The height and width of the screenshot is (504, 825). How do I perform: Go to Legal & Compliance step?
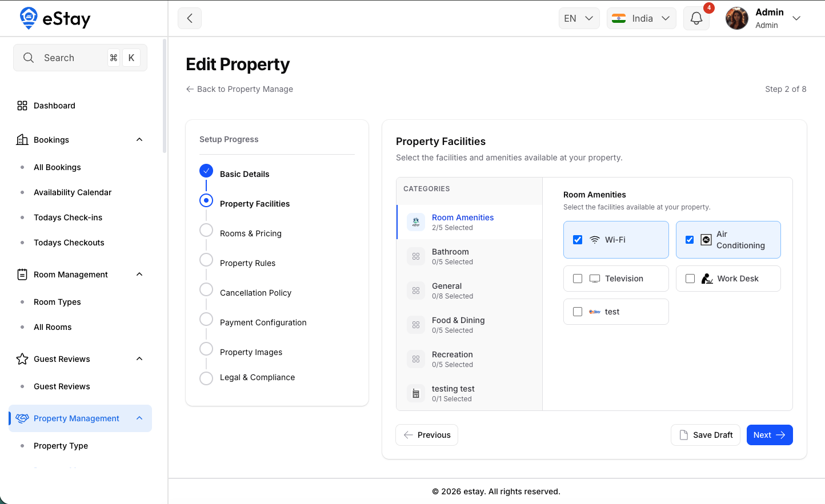[257, 377]
